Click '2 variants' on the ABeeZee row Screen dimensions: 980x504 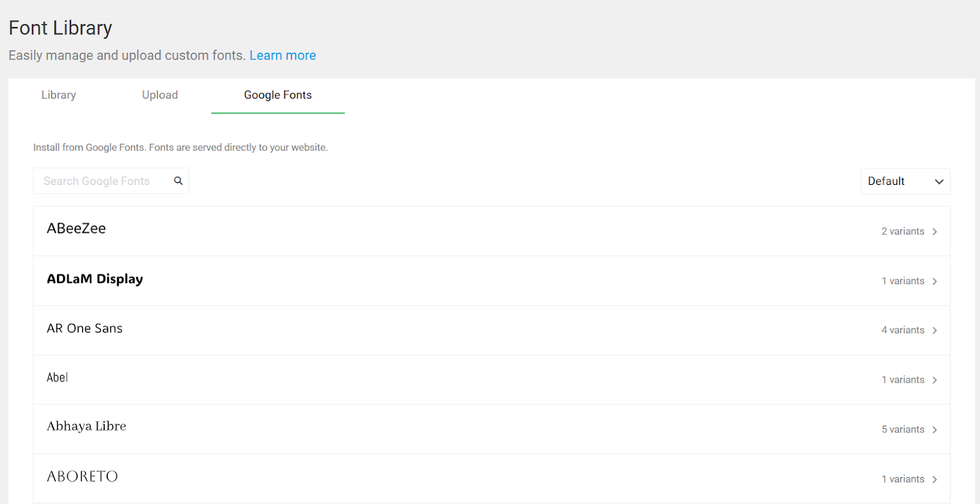point(903,231)
